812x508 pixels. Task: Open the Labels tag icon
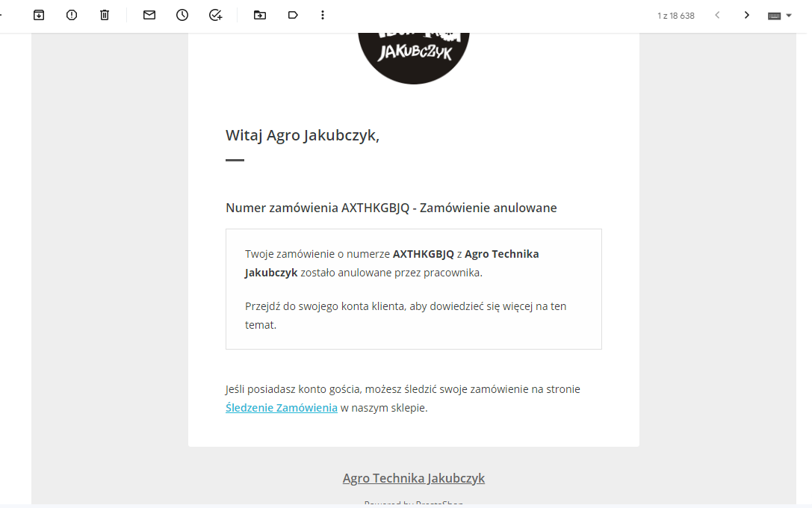click(x=293, y=15)
